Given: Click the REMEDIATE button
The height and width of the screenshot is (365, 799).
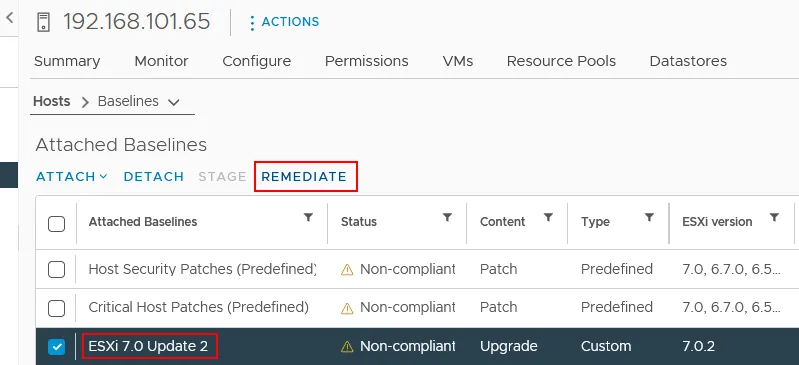Looking at the screenshot, I should 304,177.
